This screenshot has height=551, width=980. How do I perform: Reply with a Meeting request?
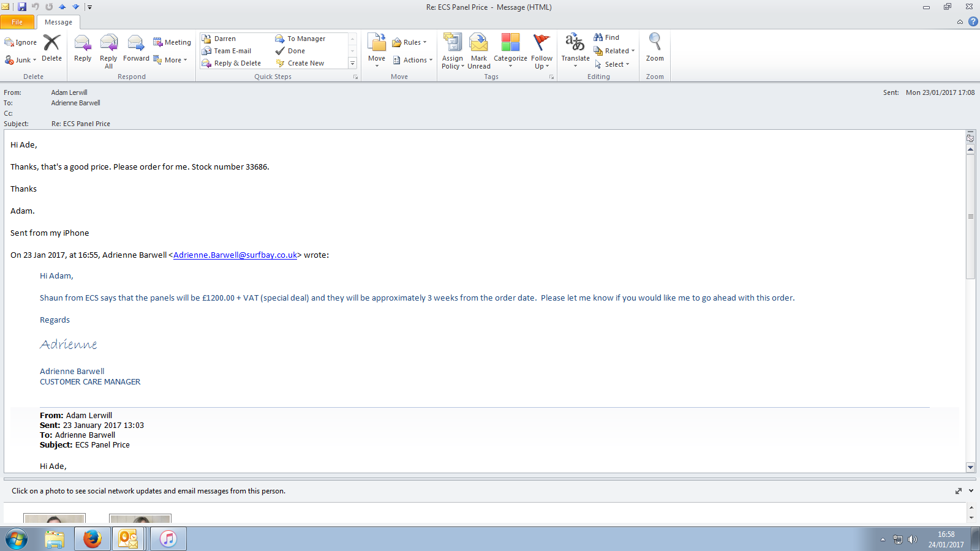(172, 42)
